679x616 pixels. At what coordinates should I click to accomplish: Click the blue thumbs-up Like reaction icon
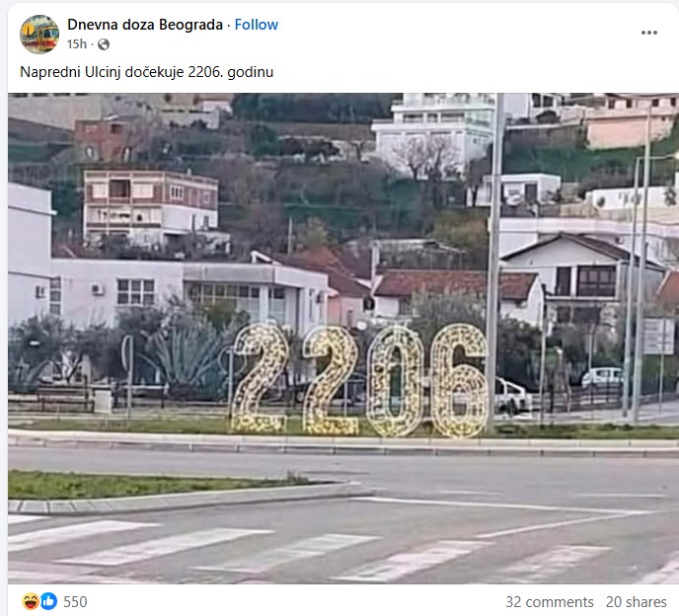[49, 601]
